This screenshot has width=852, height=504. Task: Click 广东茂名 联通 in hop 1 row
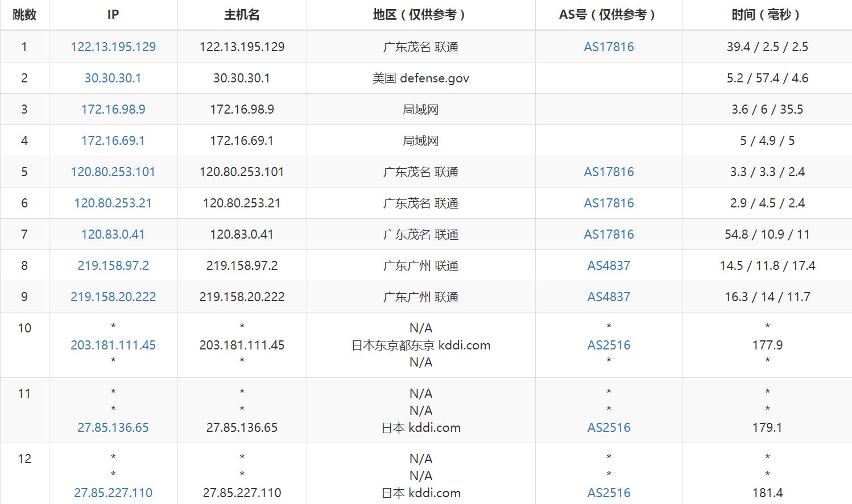[421, 47]
